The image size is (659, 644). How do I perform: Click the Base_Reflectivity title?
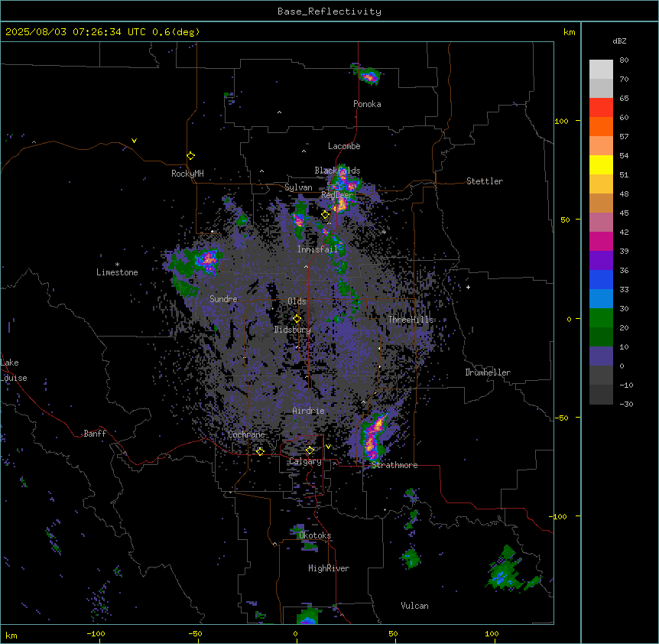click(329, 11)
